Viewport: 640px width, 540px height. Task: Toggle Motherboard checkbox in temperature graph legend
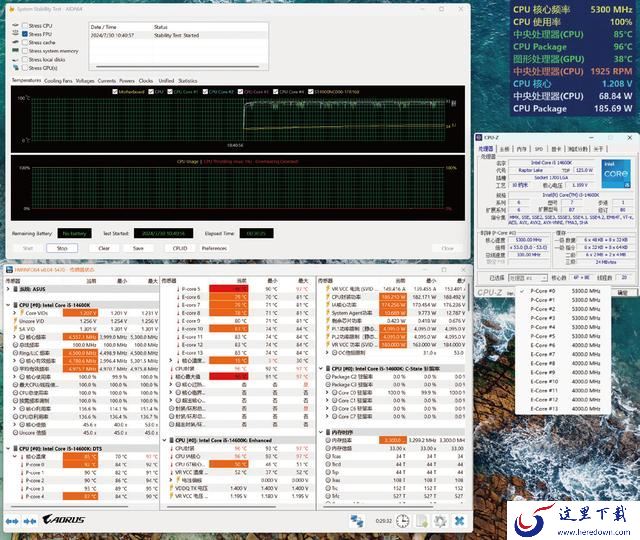coord(117,91)
